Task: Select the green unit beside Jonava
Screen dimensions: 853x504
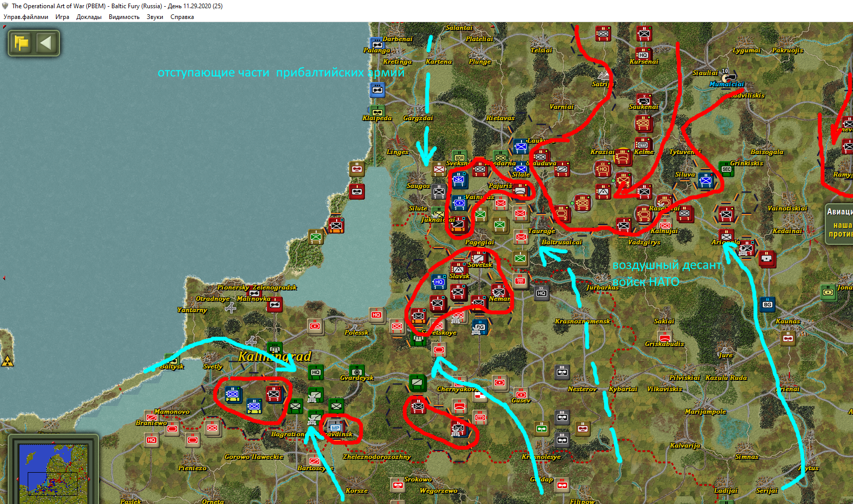Action: [x=828, y=292]
